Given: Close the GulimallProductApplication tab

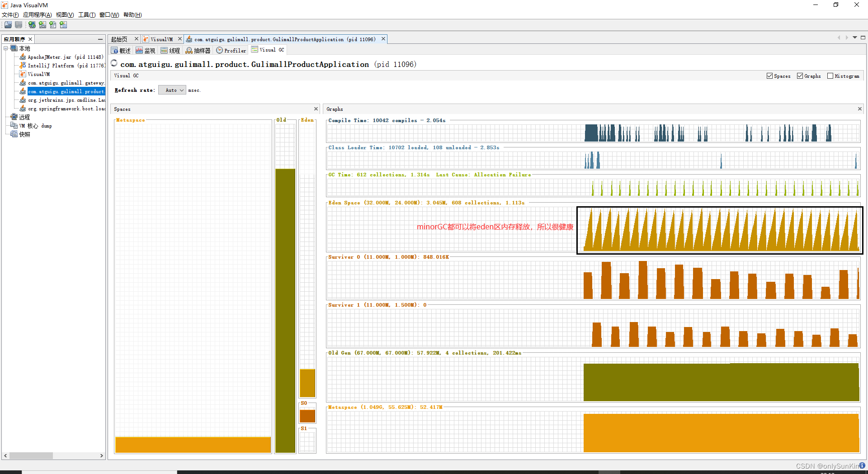Looking at the screenshot, I should click(383, 39).
